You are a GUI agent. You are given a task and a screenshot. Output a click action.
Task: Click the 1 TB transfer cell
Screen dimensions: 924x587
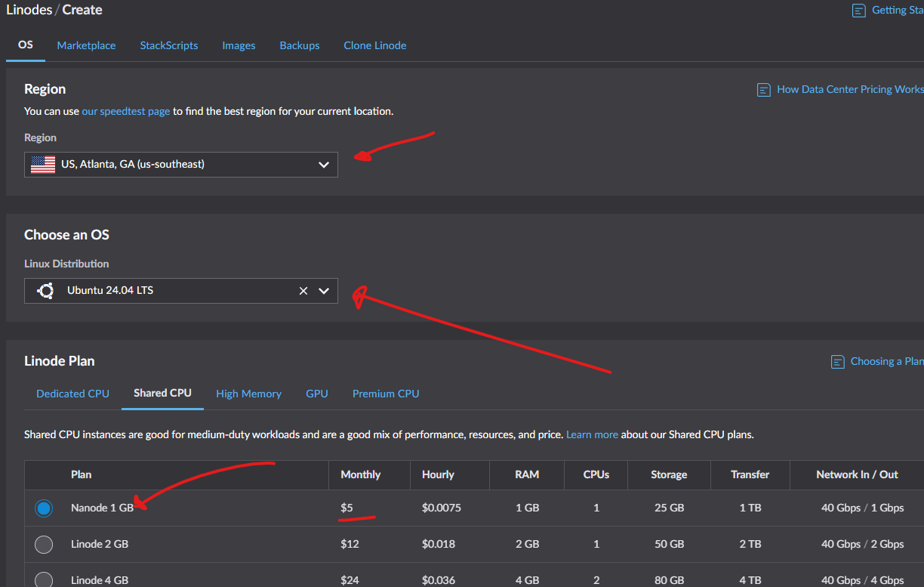pos(750,508)
